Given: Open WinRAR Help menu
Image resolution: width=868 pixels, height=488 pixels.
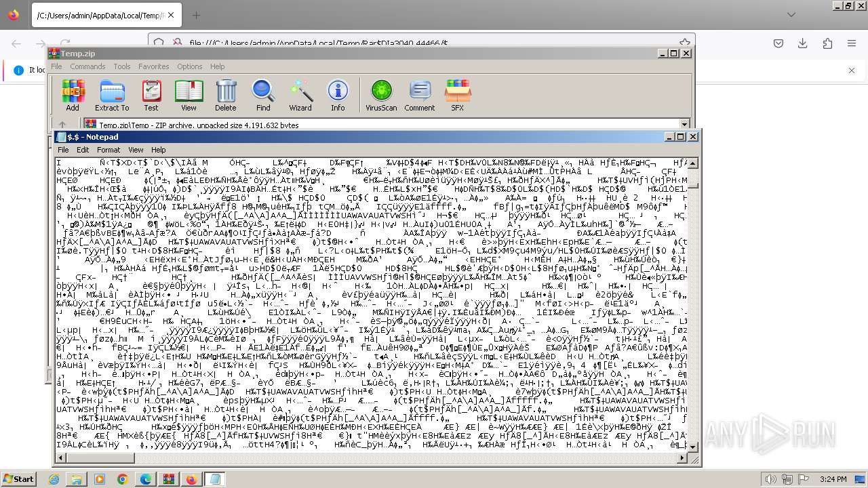Looking at the screenshot, I should point(217,66).
